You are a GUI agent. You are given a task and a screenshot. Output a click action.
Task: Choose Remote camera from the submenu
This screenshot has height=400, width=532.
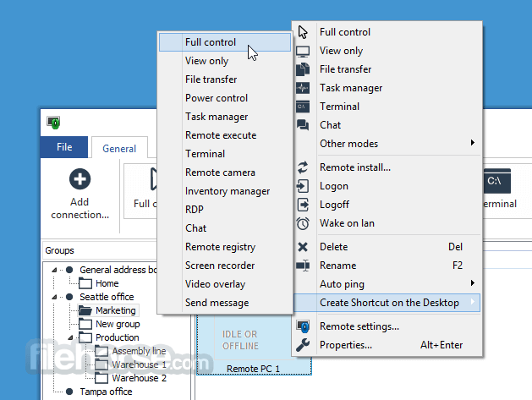click(x=220, y=173)
